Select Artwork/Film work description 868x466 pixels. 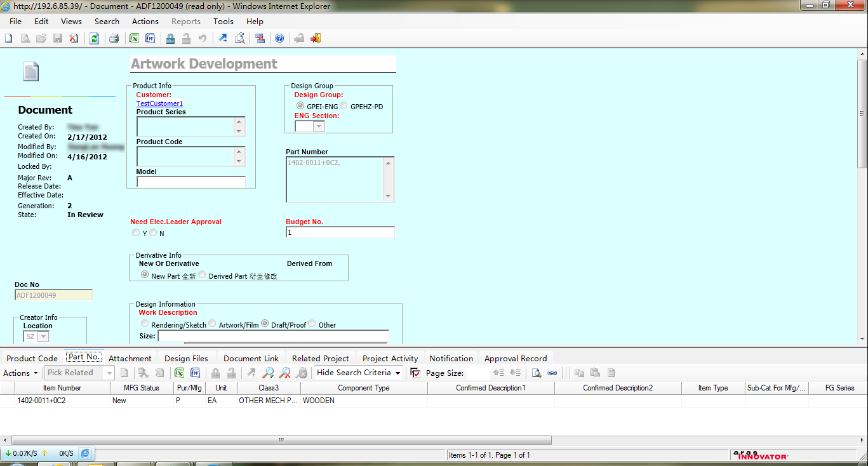[212, 324]
